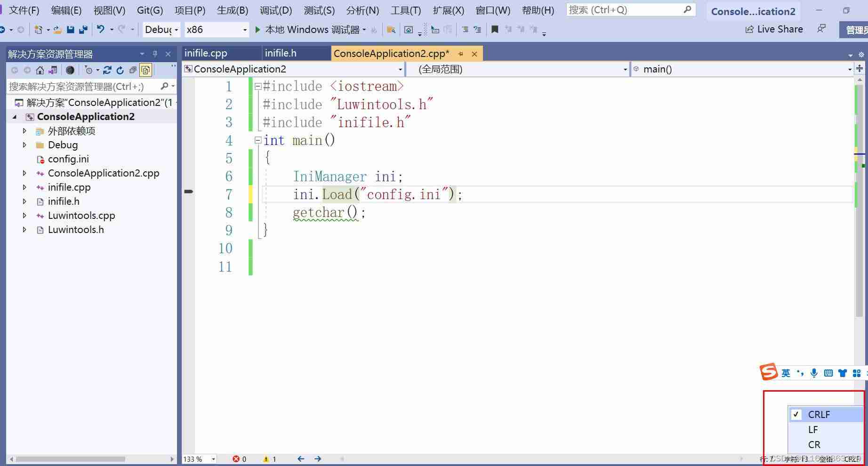Check the CRLF line ending option

tap(819, 414)
